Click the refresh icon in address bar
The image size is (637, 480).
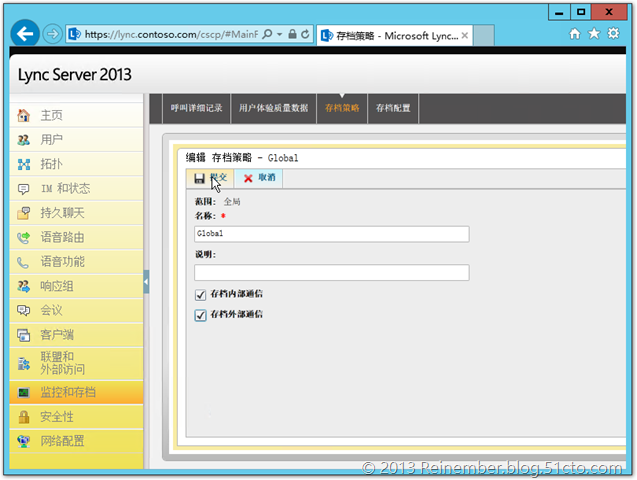[x=304, y=34]
